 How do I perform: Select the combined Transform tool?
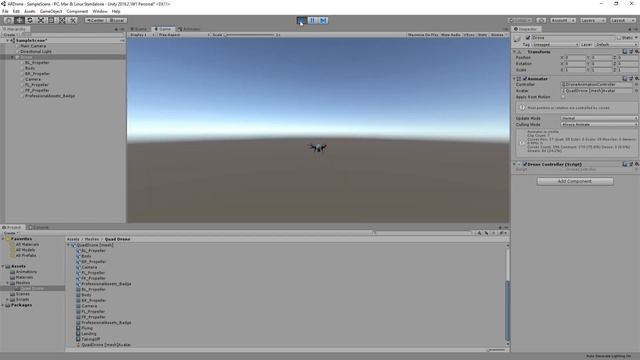click(62, 20)
